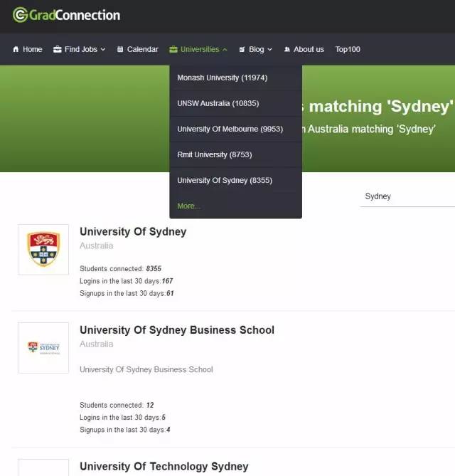Expand the Blog dropdown arrow
The height and width of the screenshot is (476, 455).
click(269, 50)
